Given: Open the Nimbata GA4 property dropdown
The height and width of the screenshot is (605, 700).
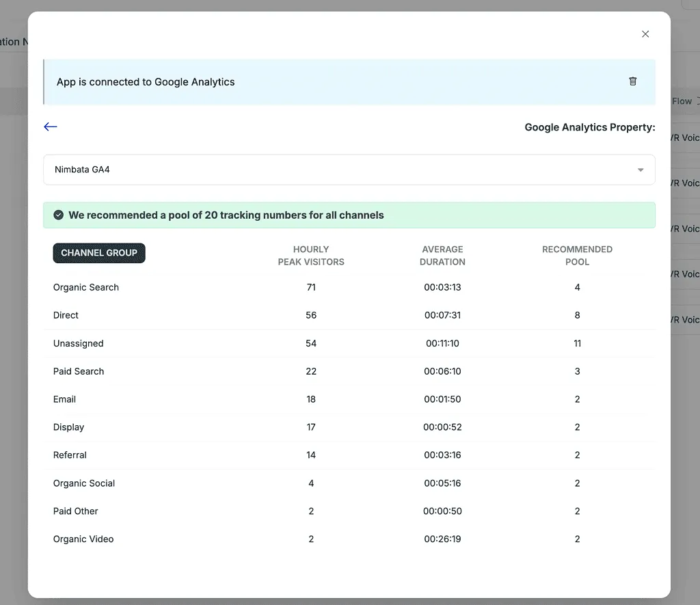Looking at the screenshot, I should 349,170.
